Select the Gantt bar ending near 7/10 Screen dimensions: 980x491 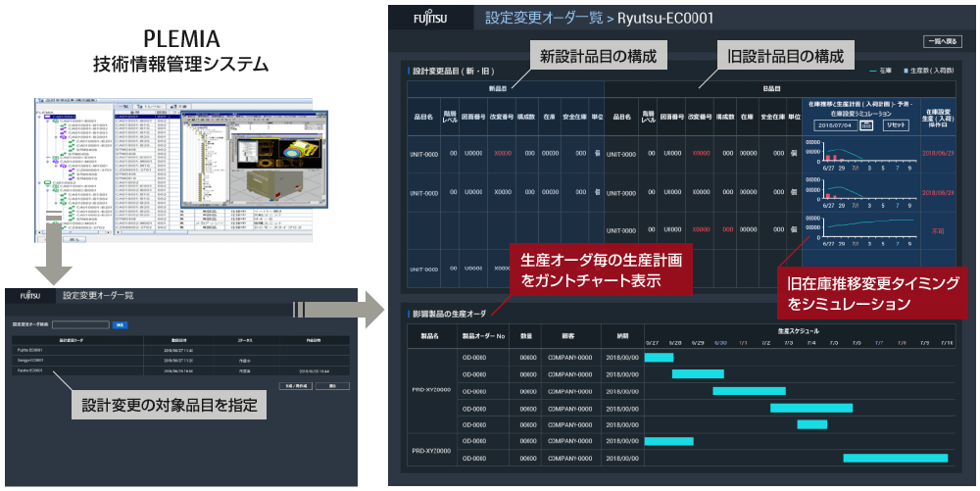click(895, 458)
